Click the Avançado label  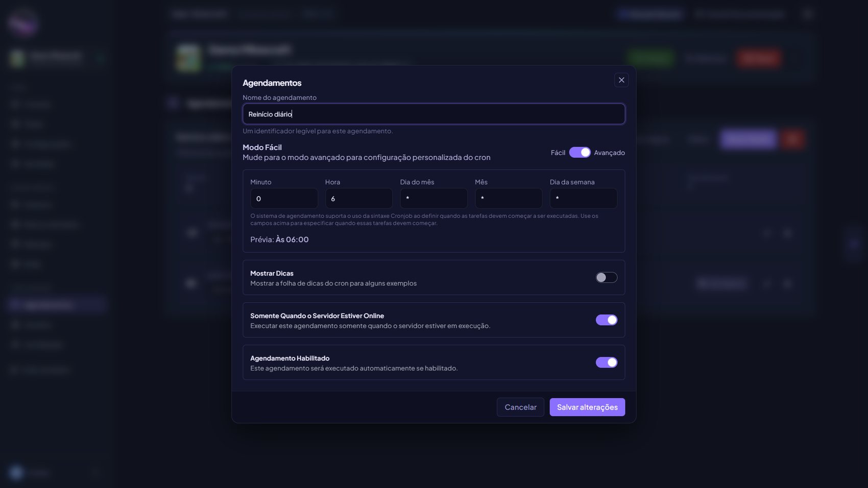pyautogui.click(x=609, y=153)
